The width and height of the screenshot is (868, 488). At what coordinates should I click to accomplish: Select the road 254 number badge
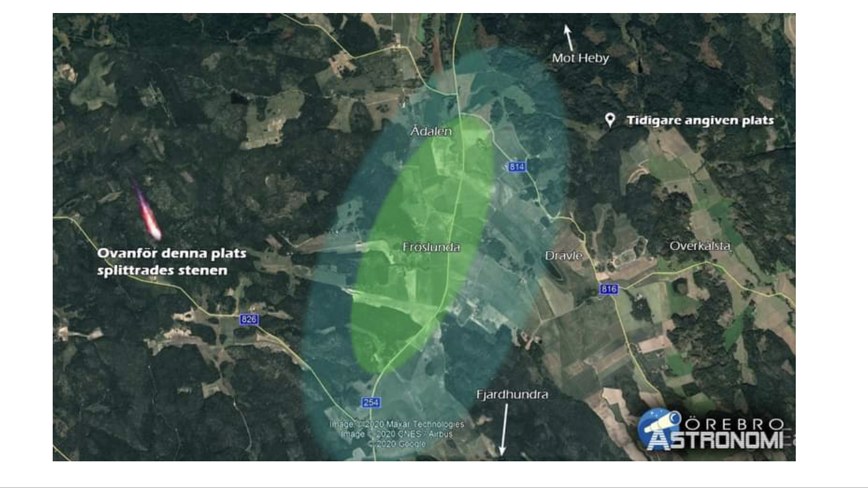(370, 402)
